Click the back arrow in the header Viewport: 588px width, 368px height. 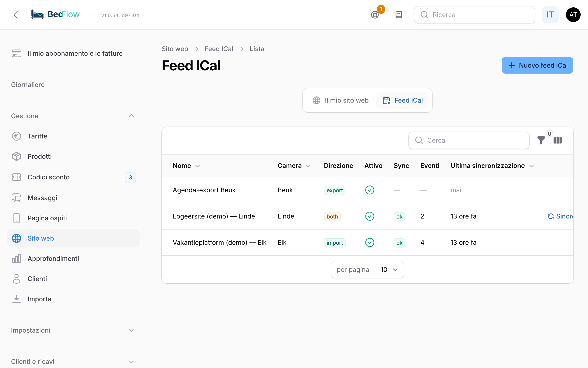click(x=16, y=15)
